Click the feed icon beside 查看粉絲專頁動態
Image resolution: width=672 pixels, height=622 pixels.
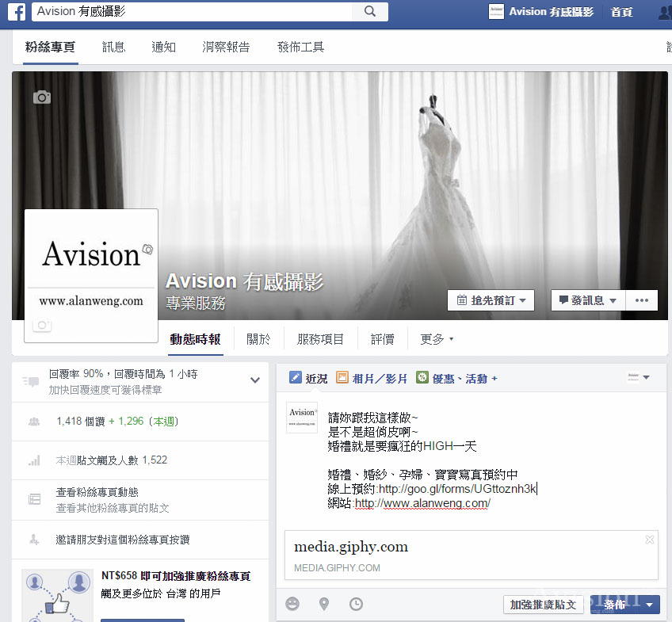tap(34, 499)
